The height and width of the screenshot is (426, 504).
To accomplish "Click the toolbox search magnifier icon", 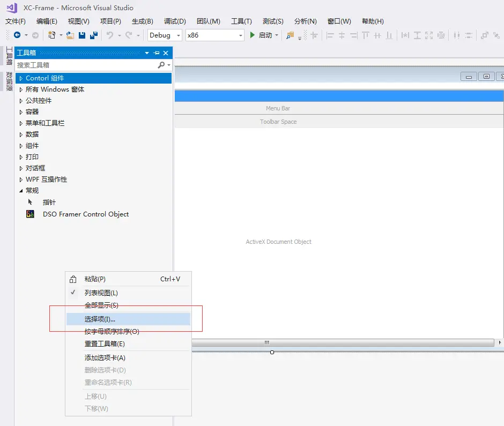I will tap(161, 65).
